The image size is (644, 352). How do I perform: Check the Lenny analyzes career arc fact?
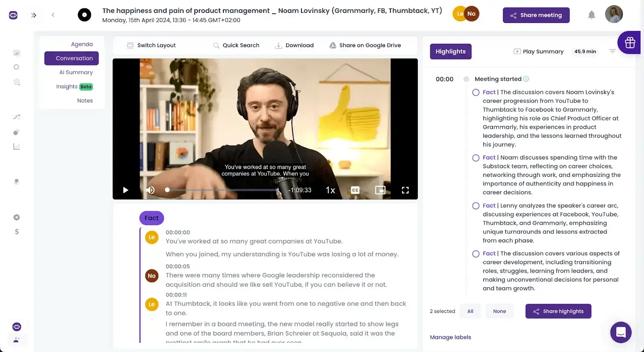pos(476,206)
